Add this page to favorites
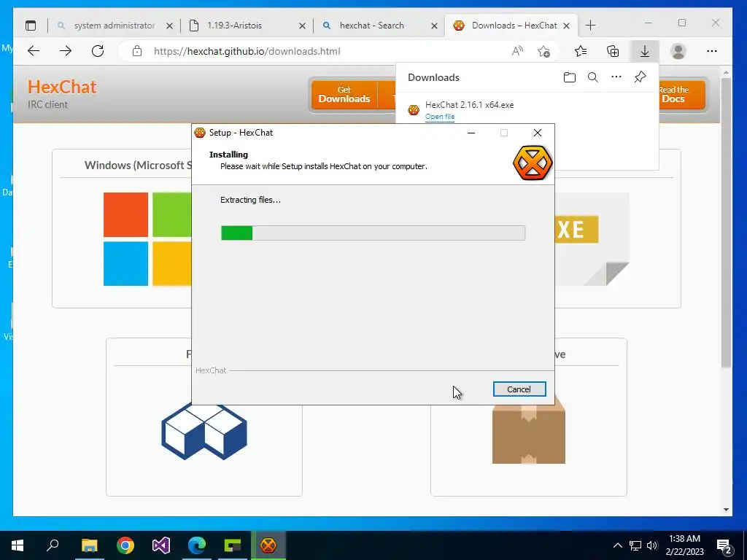Image resolution: width=747 pixels, height=560 pixels. (543, 51)
